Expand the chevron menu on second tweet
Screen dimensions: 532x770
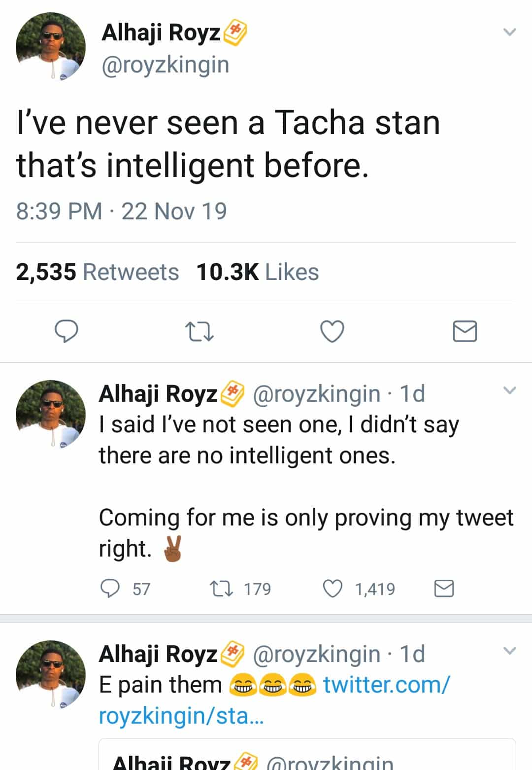tap(510, 391)
